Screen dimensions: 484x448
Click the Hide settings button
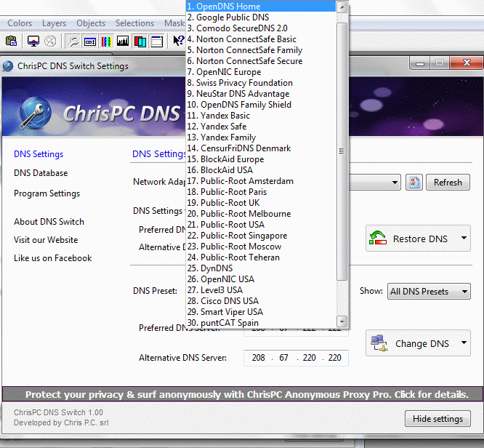click(x=437, y=419)
